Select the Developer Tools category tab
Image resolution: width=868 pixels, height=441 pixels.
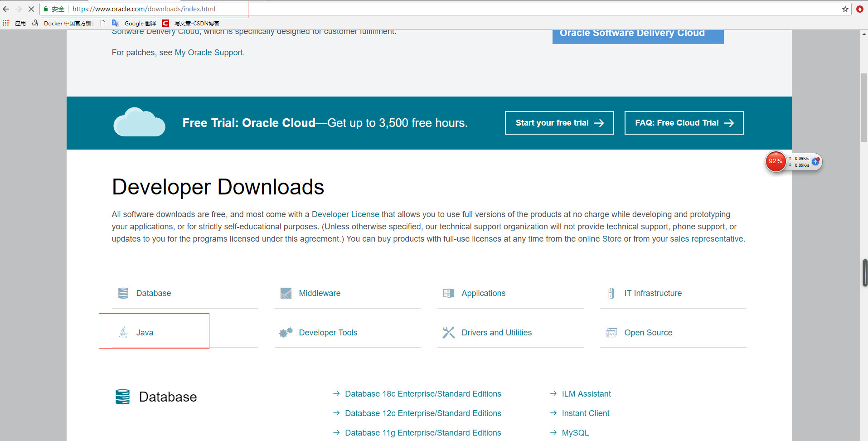348,333
